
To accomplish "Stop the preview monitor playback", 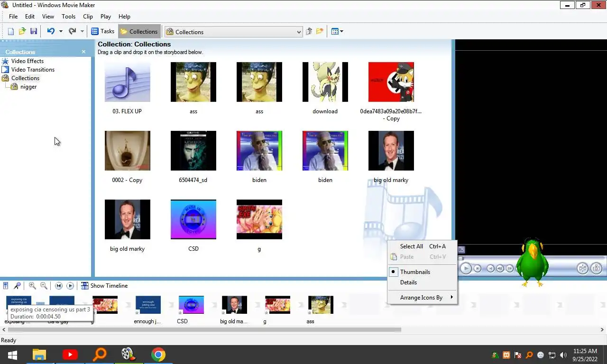I will [x=478, y=268].
